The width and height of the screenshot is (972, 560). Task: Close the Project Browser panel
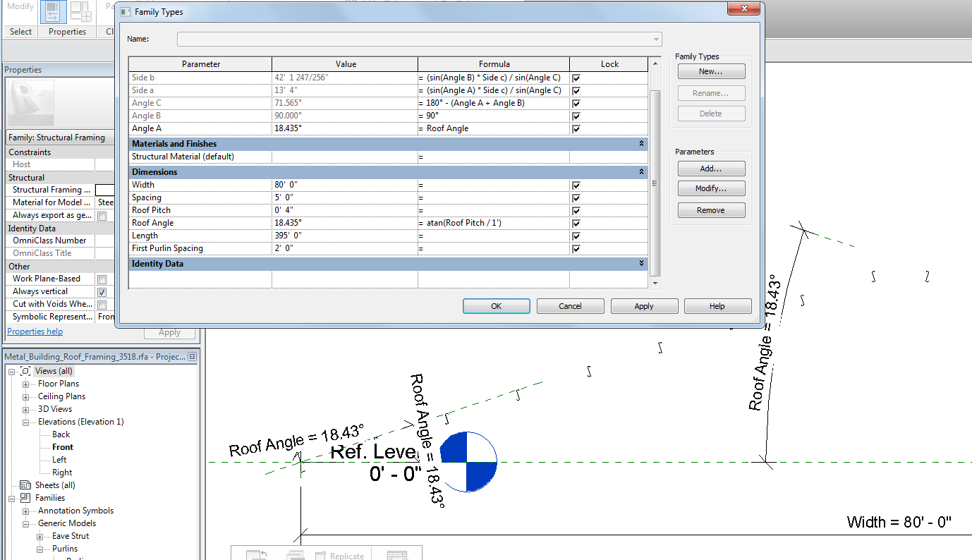click(x=192, y=357)
